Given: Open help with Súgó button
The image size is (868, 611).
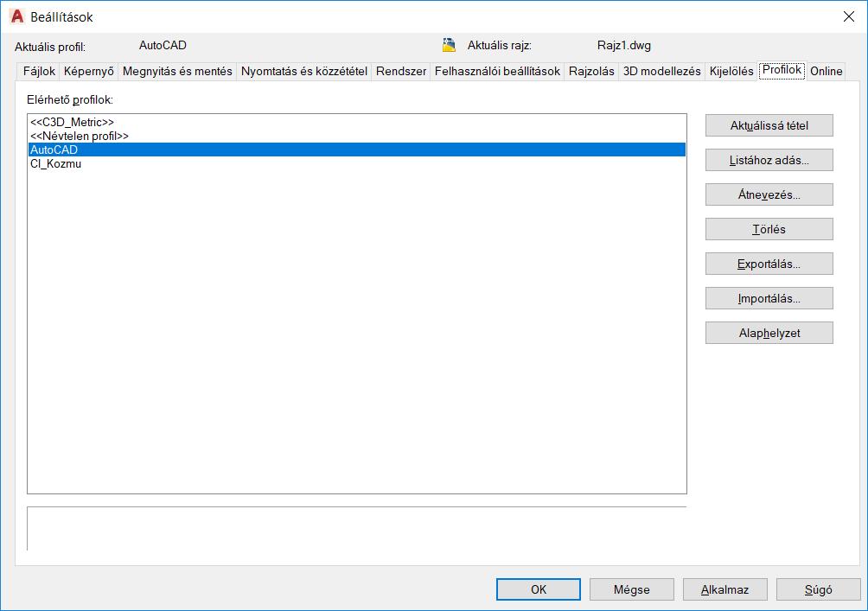Looking at the screenshot, I should click(x=819, y=589).
